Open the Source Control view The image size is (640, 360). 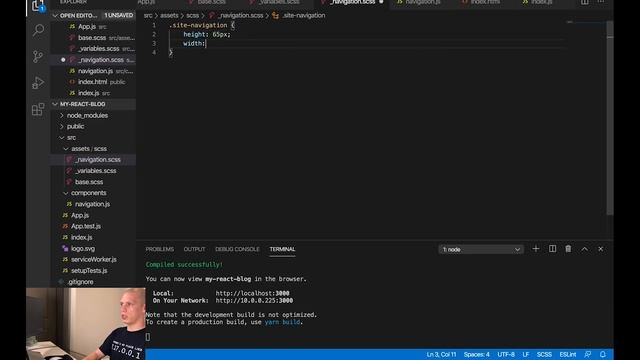click(38, 56)
